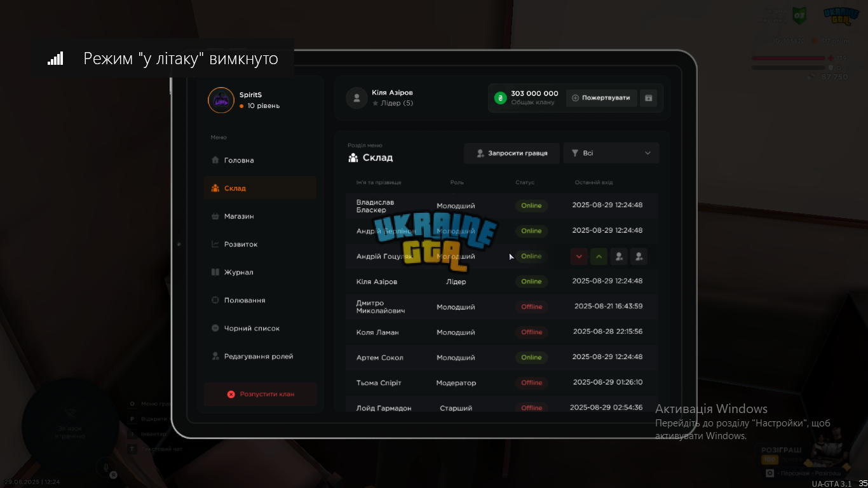Click the Online badge in Андрій Берлінов row
The width and height of the screenshot is (868, 488).
tap(531, 231)
